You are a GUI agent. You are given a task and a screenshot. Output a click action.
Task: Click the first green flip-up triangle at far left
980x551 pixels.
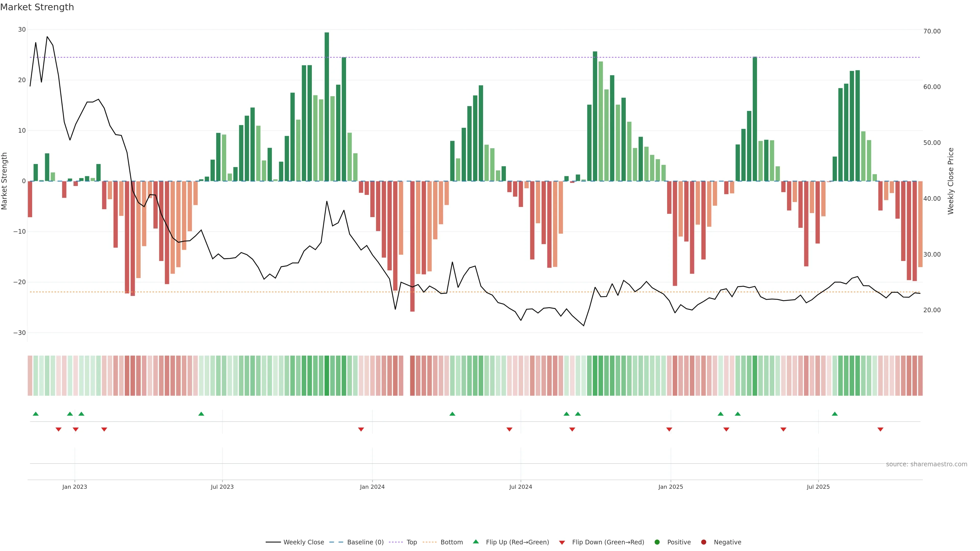tap(36, 414)
